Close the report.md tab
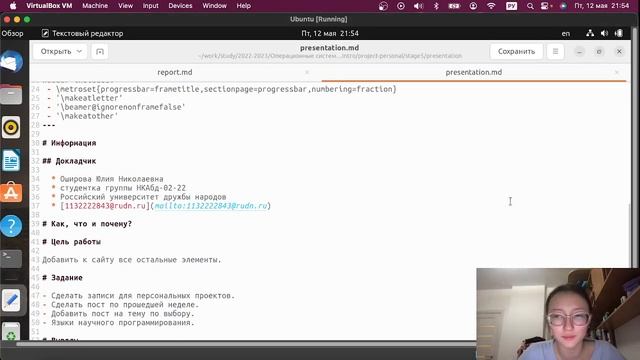This screenshot has width=640, height=360. click(x=307, y=72)
